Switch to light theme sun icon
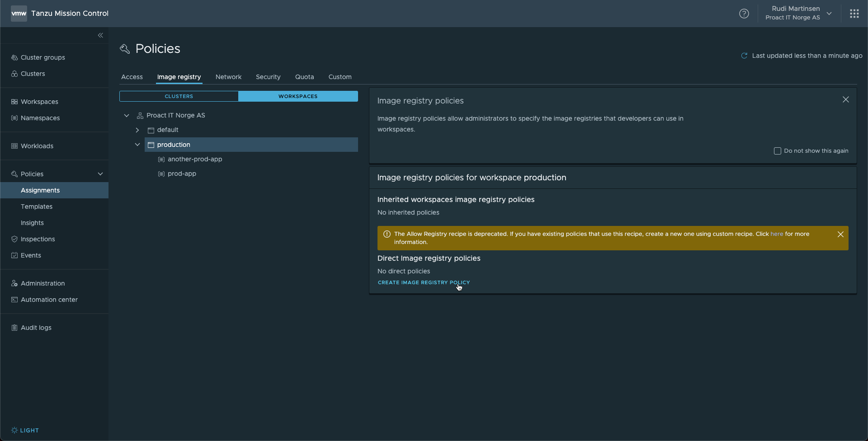Viewport: 868px width, 441px height. pyautogui.click(x=14, y=430)
